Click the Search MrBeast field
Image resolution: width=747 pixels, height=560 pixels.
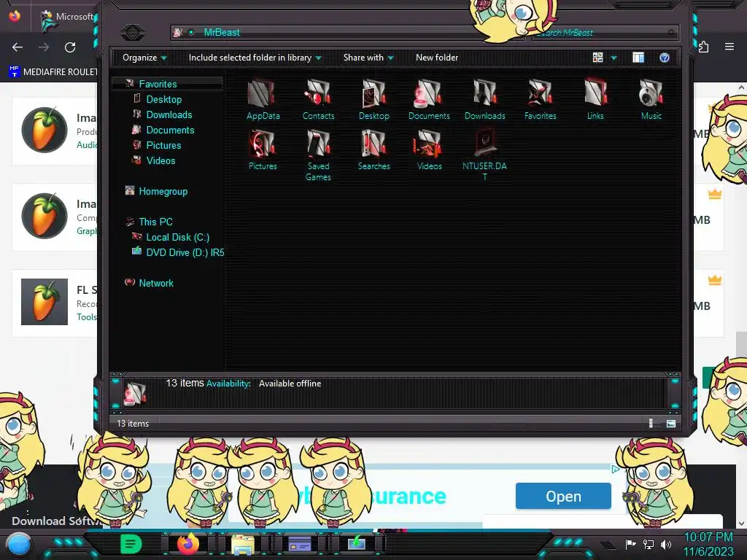605,32
